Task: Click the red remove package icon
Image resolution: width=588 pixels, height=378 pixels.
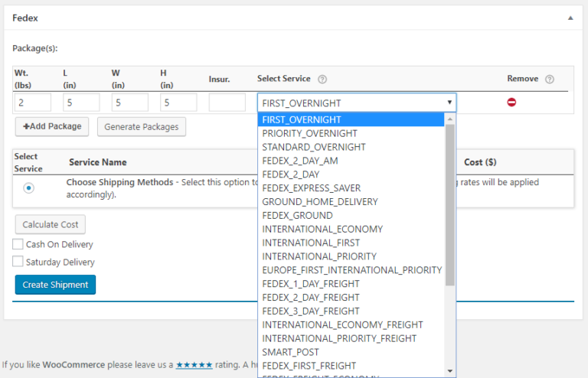Action: [x=511, y=103]
